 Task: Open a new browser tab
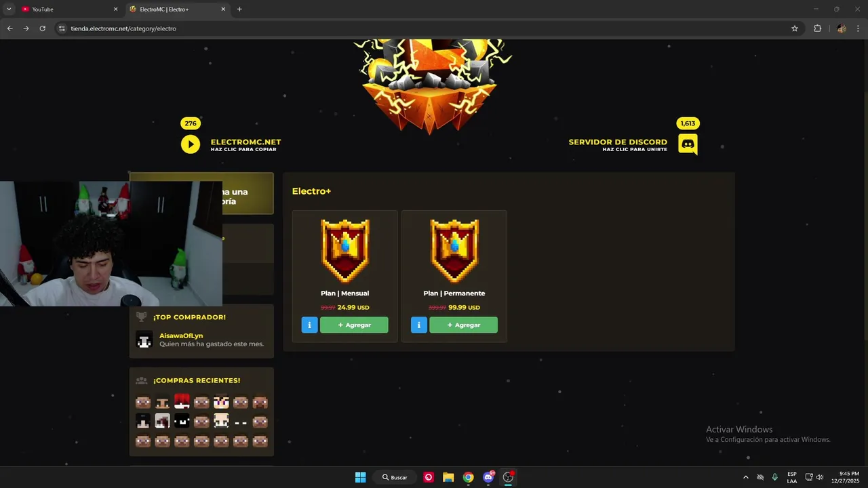click(239, 9)
